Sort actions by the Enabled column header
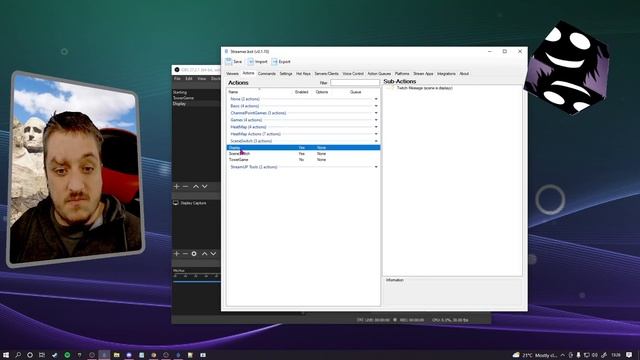 pyautogui.click(x=302, y=92)
